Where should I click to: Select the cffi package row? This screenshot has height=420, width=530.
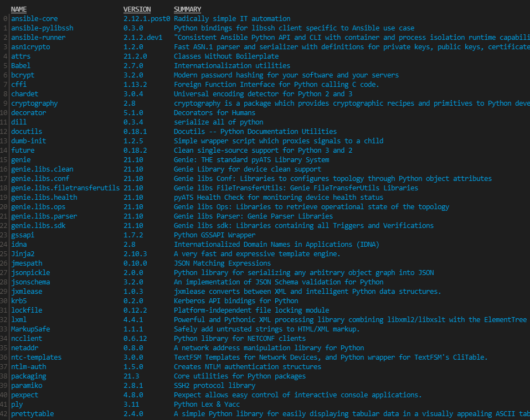(19, 85)
